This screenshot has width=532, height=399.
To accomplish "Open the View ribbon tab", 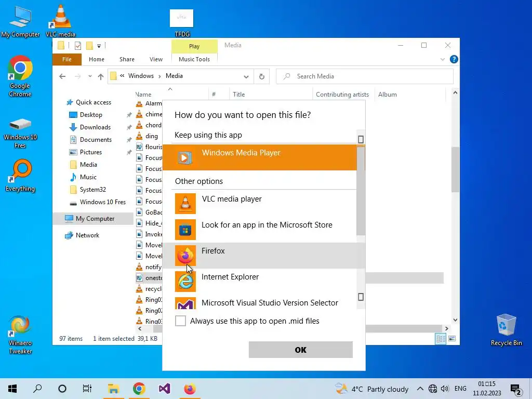I will click(x=156, y=59).
